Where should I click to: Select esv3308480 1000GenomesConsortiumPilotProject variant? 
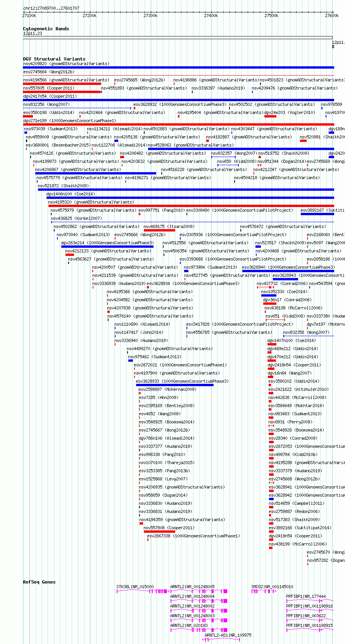240,210
